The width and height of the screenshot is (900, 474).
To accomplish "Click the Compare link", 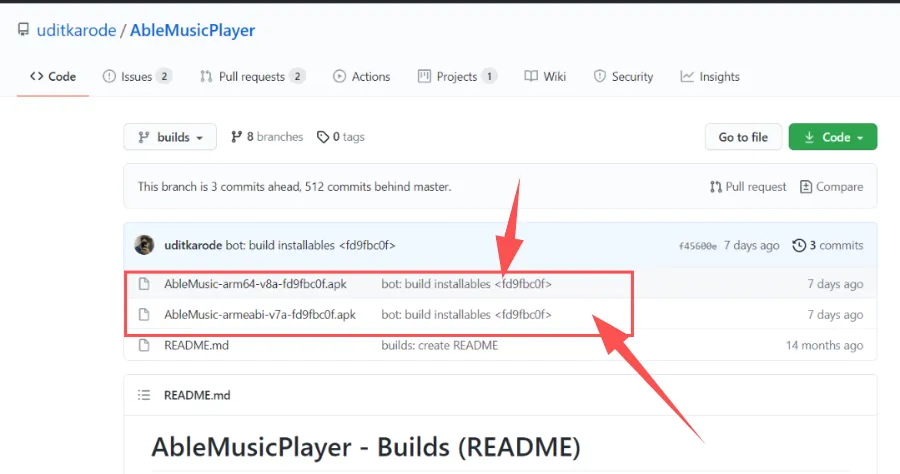I will click(832, 187).
